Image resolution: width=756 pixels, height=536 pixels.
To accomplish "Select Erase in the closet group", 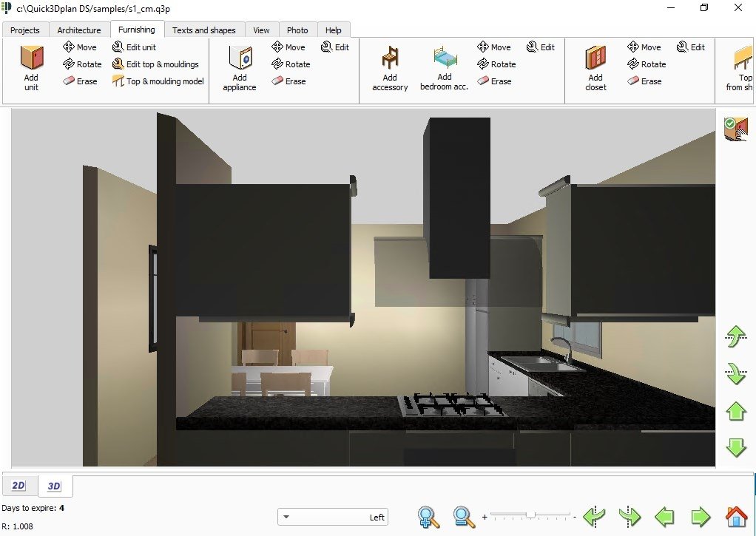I will 644,81.
